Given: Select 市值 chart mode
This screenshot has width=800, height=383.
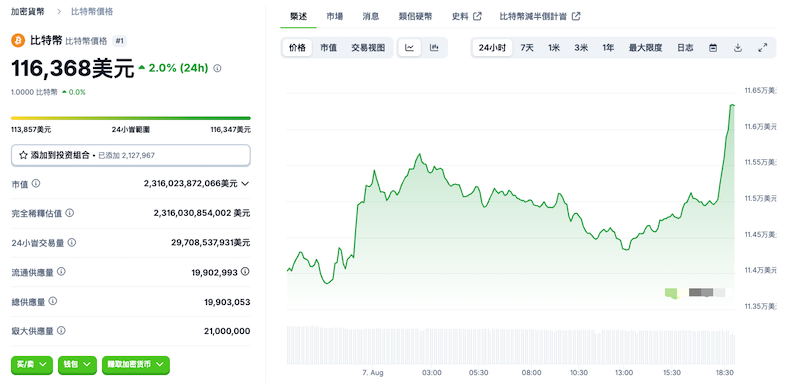Looking at the screenshot, I should click(329, 48).
